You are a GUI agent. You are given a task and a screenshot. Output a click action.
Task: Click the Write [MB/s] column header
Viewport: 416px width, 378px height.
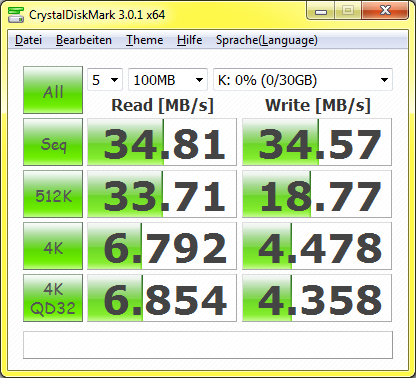[x=318, y=105]
